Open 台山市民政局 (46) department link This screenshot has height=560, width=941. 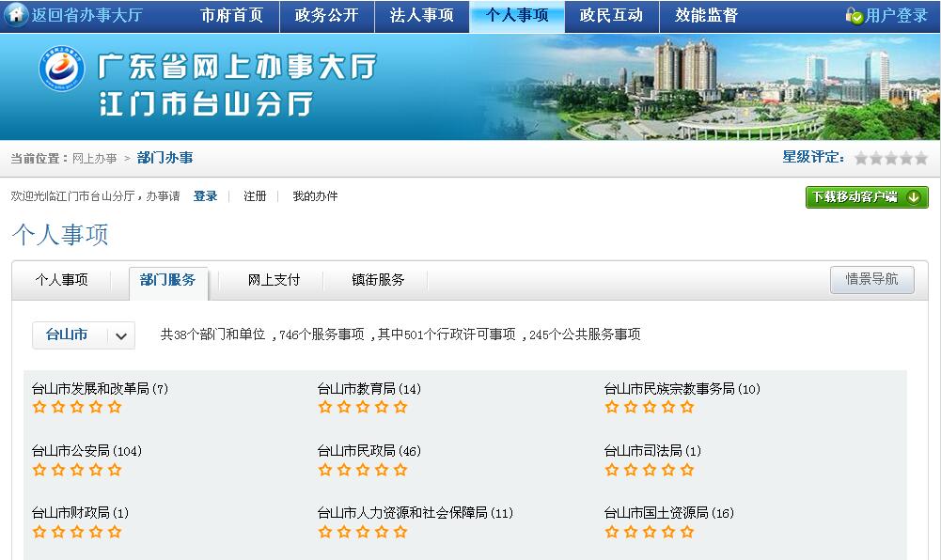coord(369,451)
